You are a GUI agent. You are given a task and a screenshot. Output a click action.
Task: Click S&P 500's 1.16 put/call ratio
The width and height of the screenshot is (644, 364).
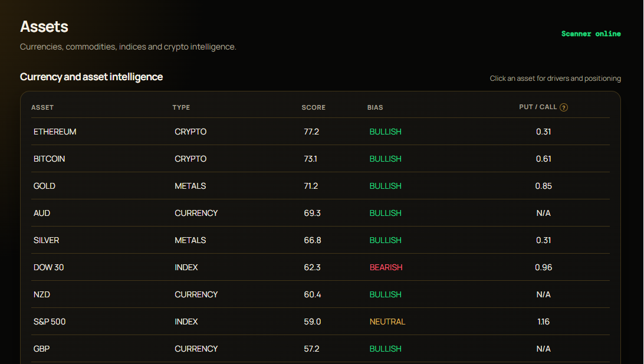coord(543,322)
